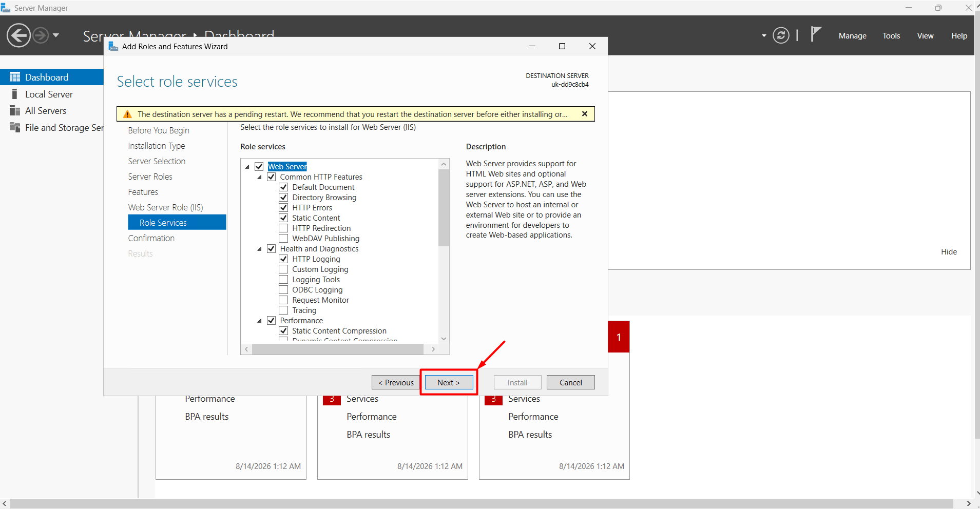Open the Manage menu
The image size is (980, 509).
(852, 36)
